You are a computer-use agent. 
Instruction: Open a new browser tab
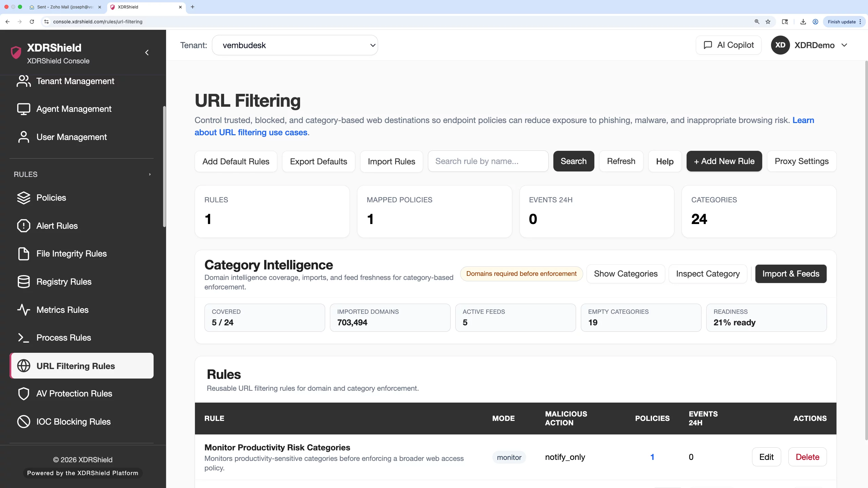point(193,7)
